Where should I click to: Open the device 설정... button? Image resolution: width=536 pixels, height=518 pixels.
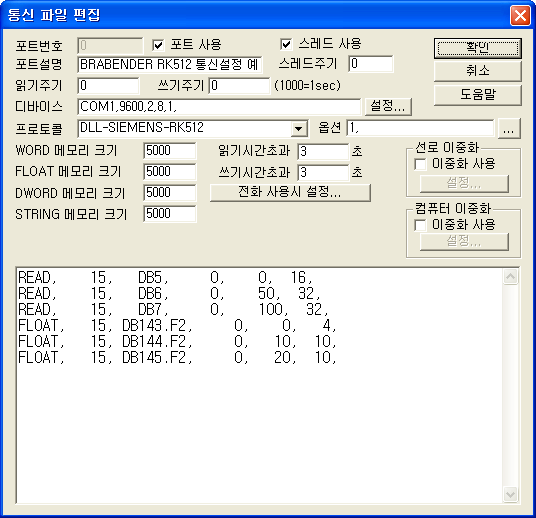click(x=388, y=106)
